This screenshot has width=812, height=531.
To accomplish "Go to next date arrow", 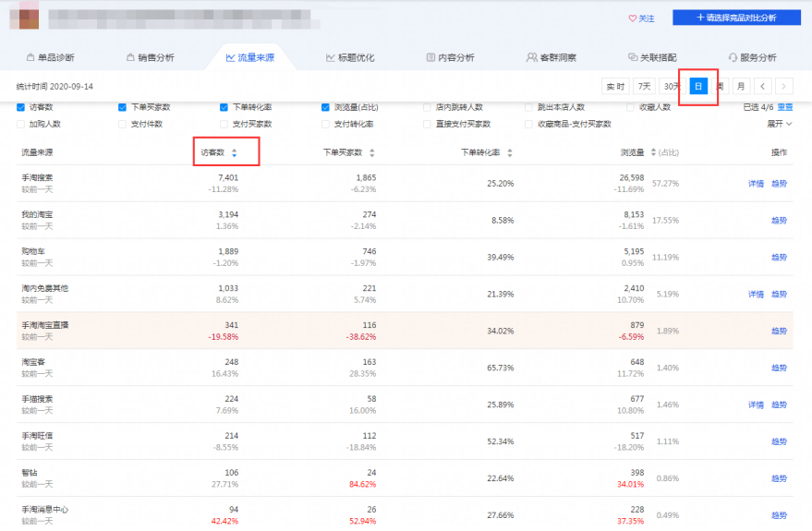I will (x=784, y=87).
